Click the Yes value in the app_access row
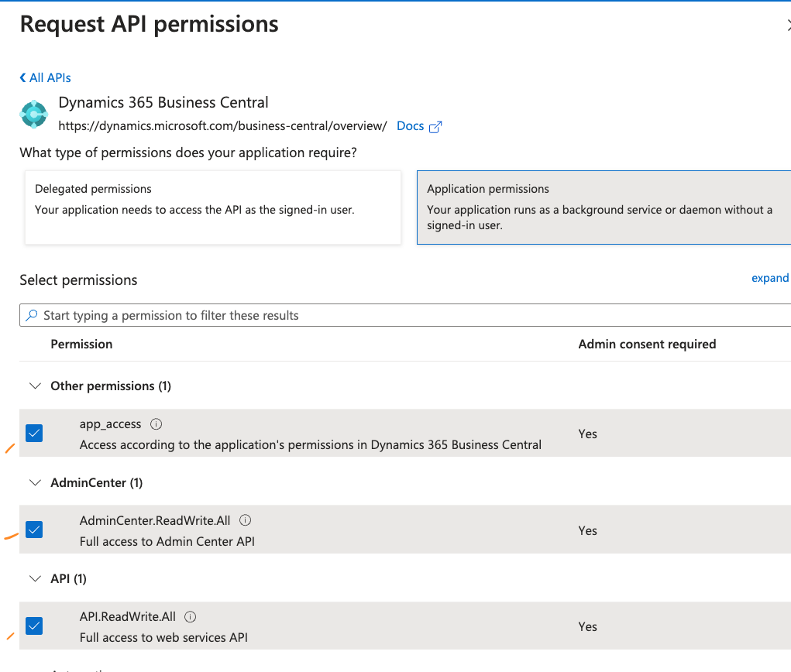The height and width of the screenshot is (672, 791). (x=588, y=434)
